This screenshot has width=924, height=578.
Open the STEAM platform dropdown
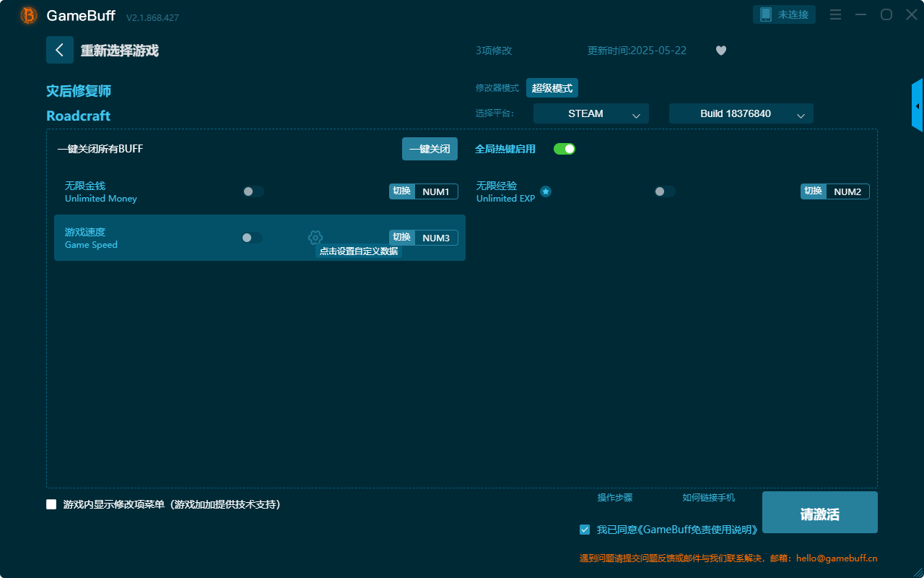591,113
